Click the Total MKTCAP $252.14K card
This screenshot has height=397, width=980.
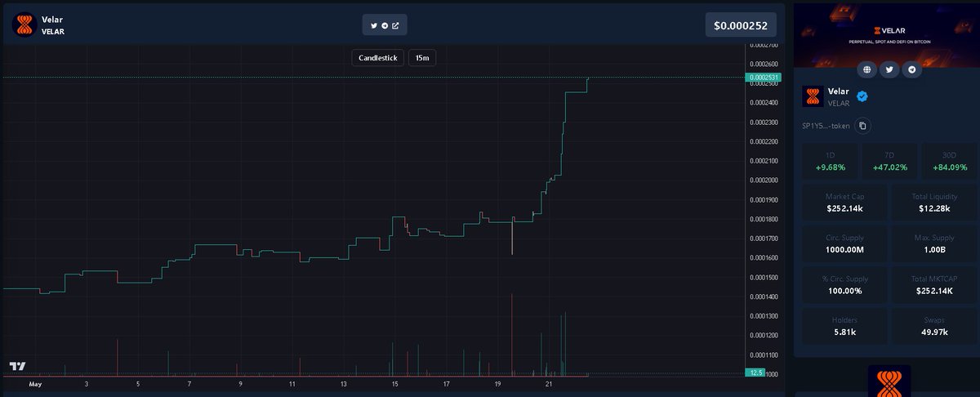(933, 284)
